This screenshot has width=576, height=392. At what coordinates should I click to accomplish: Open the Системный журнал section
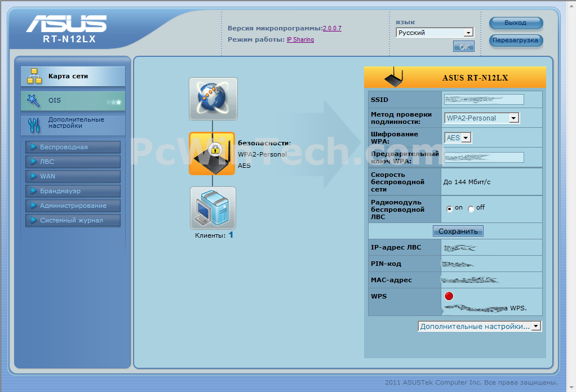point(73,220)
